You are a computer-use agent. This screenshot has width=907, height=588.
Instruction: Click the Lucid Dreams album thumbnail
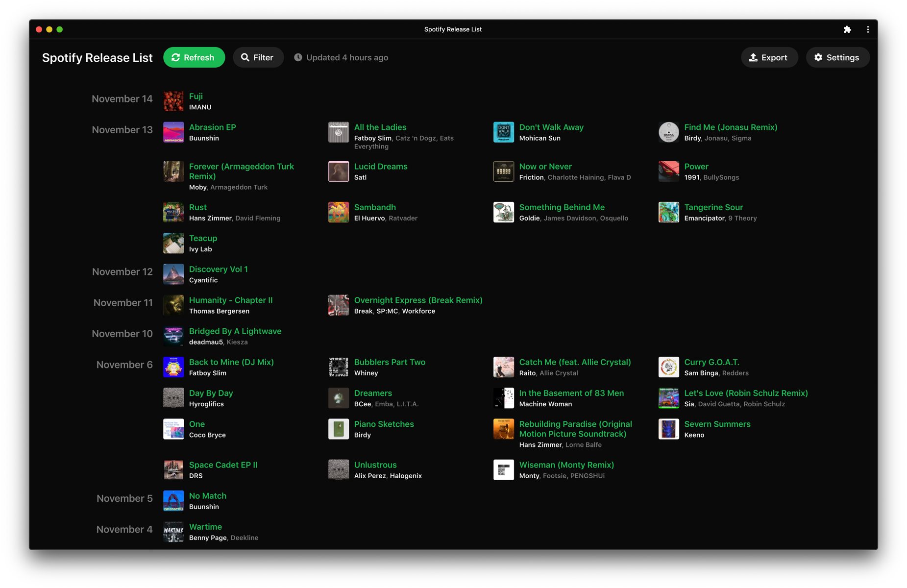pos(339,171)
